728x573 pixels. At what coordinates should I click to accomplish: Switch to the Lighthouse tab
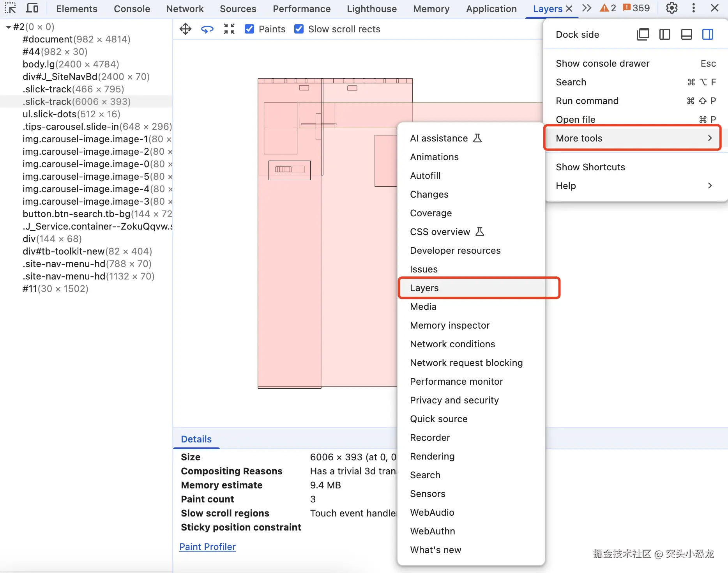click(x=372, y=9)
